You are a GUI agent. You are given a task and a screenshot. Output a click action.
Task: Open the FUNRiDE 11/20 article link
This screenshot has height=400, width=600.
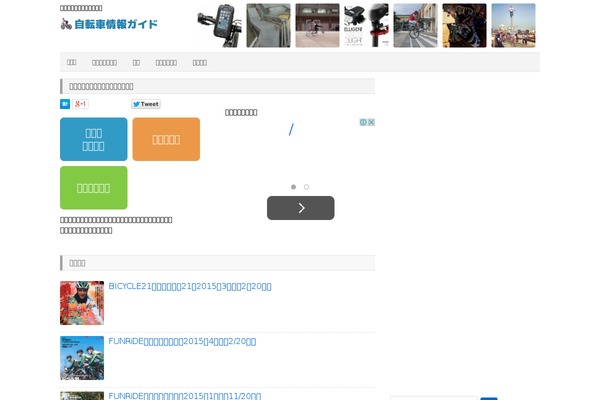[185, 396]
